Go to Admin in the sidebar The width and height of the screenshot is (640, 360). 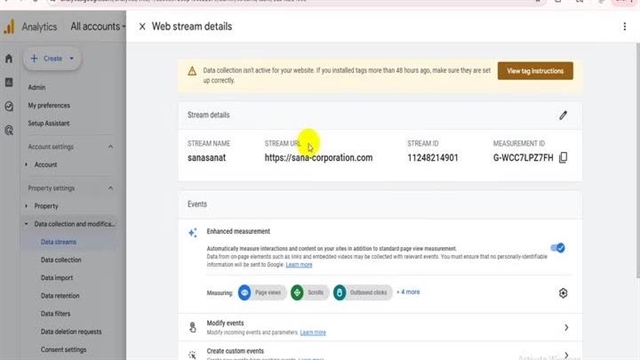[37, 87]
